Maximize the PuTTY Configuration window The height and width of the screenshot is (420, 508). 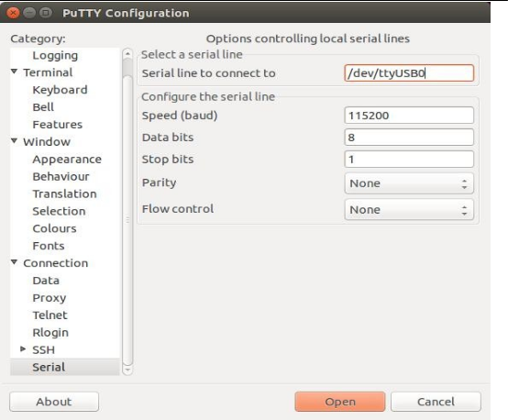pyautogui.click(x=46, y=13)
